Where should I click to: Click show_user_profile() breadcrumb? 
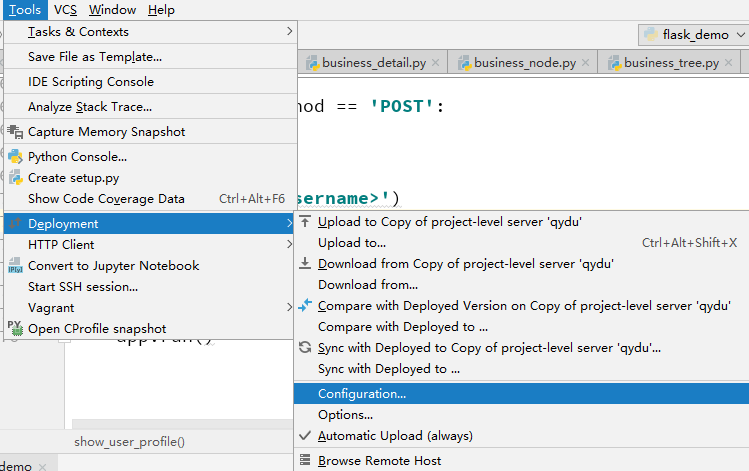pos(129,442)
